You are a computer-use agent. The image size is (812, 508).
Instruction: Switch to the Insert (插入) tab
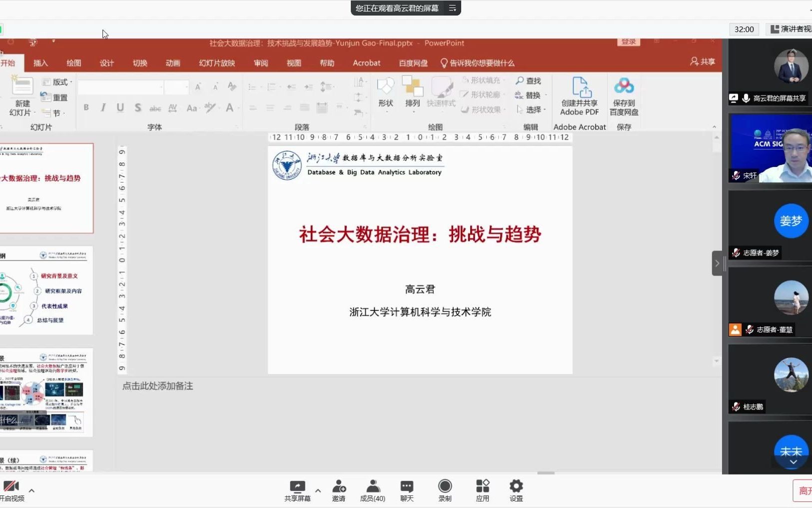[x=40, y=63]
